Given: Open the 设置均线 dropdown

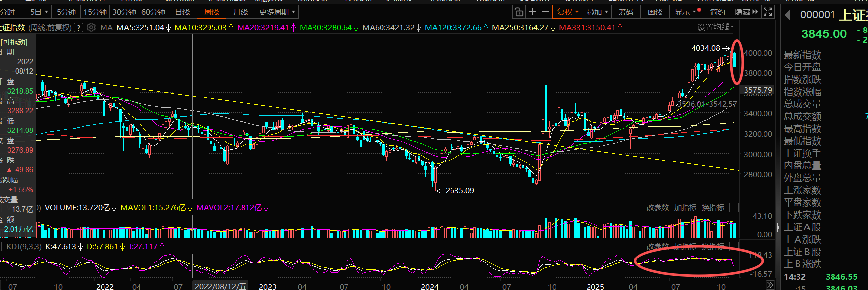Looking at the screenshot, I should click(716, 27).
